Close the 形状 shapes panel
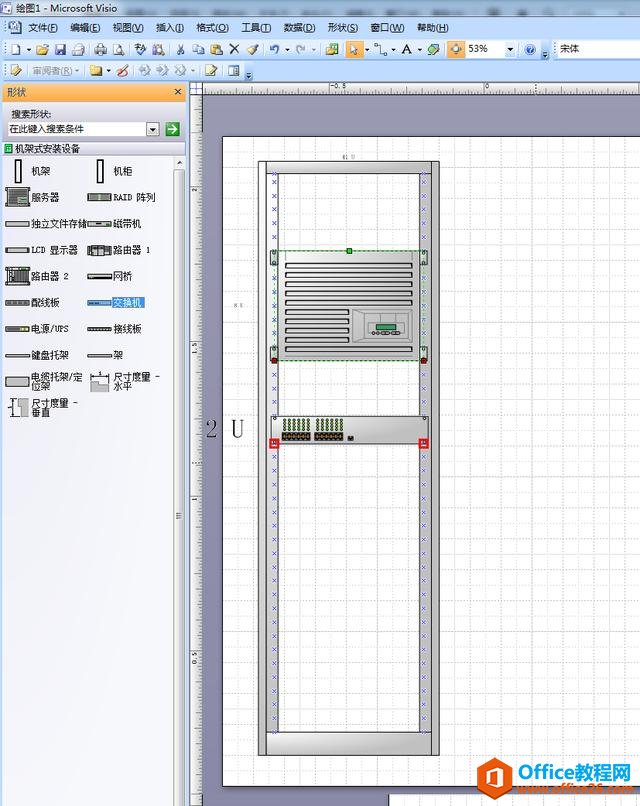Image resolution: width=640 pixels, height=806 pixels. click(x=179, y=92)
